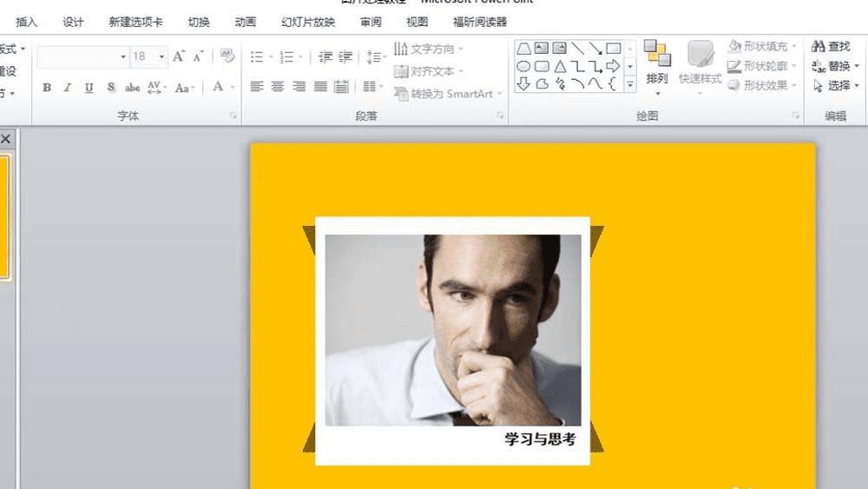Screen dimensions: 868x489
Task: Select arc shape
Action: (577, 83)
